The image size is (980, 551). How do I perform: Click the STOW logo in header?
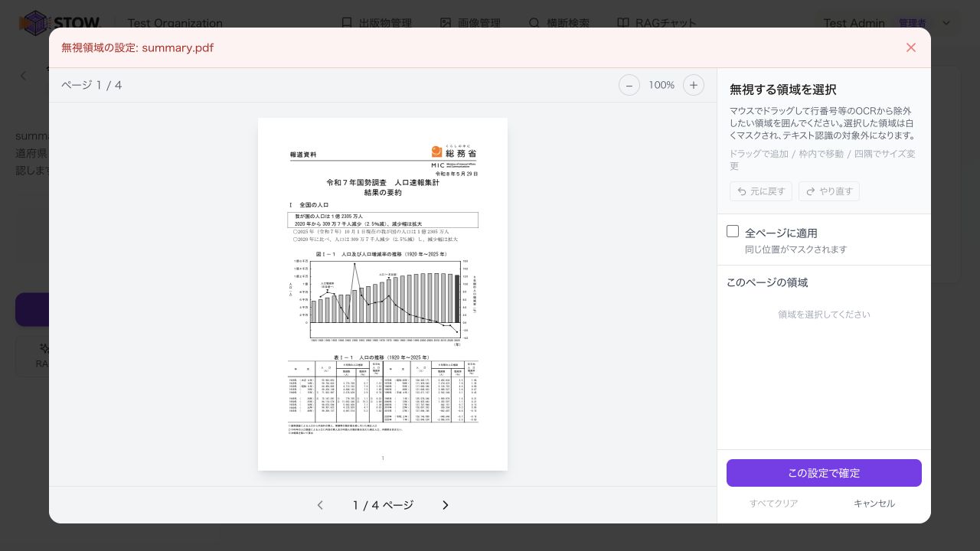pyautogui.click(x=60, y=23)
